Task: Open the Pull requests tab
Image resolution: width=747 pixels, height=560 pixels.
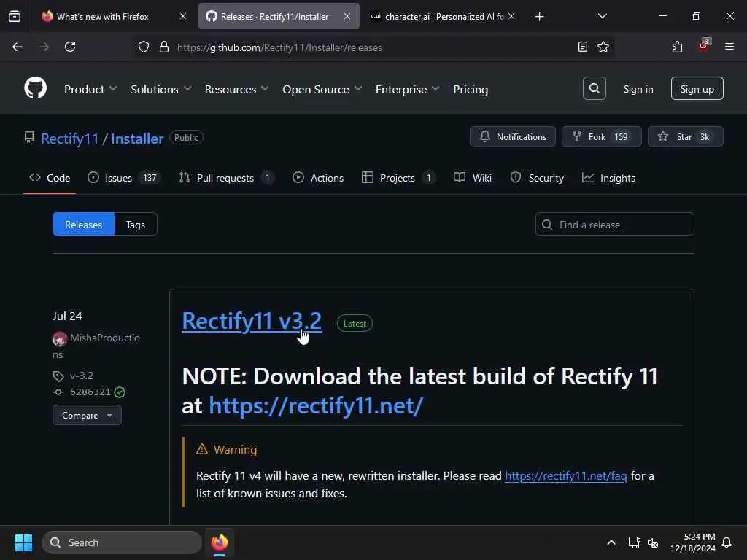Action: (x=227, y=178)
